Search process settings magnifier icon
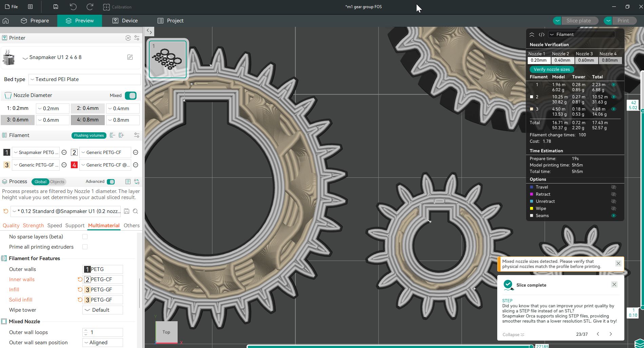The height and width of the screenshot is (348, 644). (x=135, y=211)
